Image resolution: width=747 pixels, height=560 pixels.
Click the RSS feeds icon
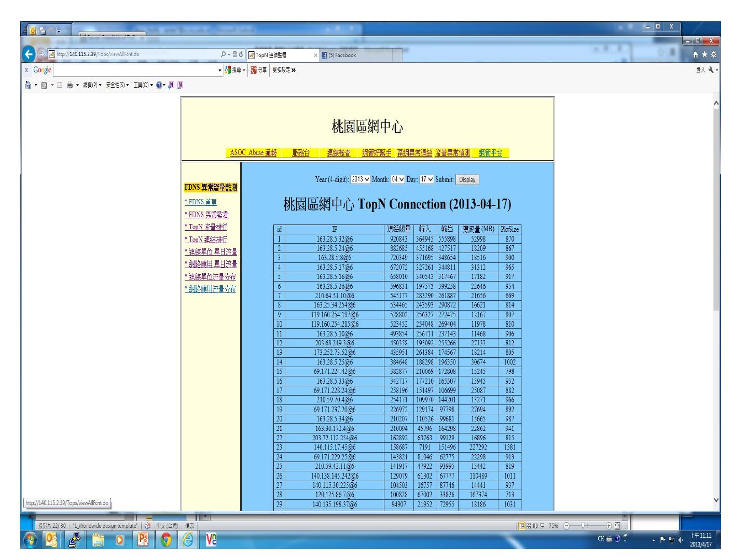[x=44, y=85]
